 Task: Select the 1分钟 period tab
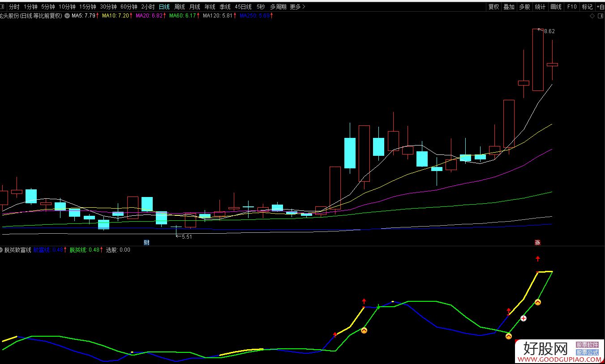[30, 7]
